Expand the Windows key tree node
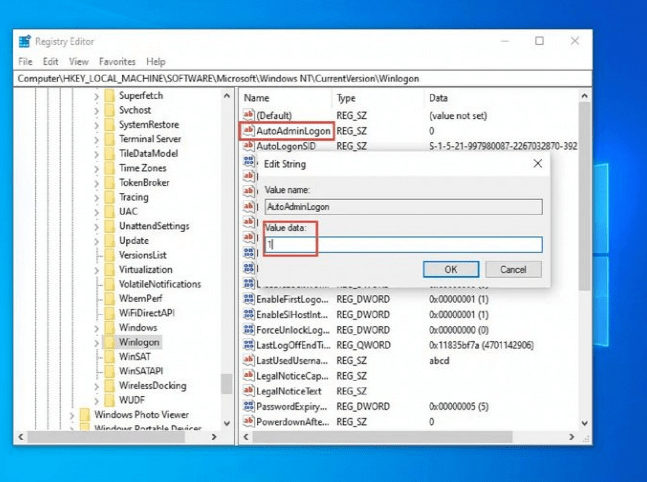The width and height of the screenshot is (647, 482). click(96, 328)
